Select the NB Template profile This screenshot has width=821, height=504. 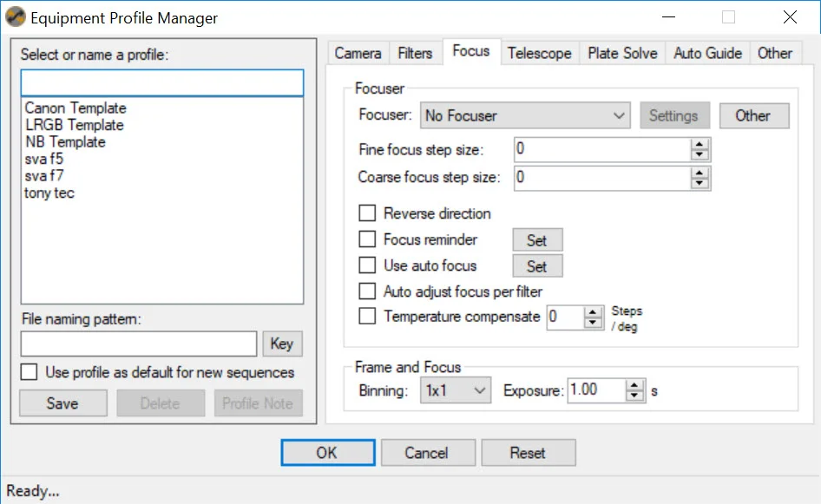65,142
